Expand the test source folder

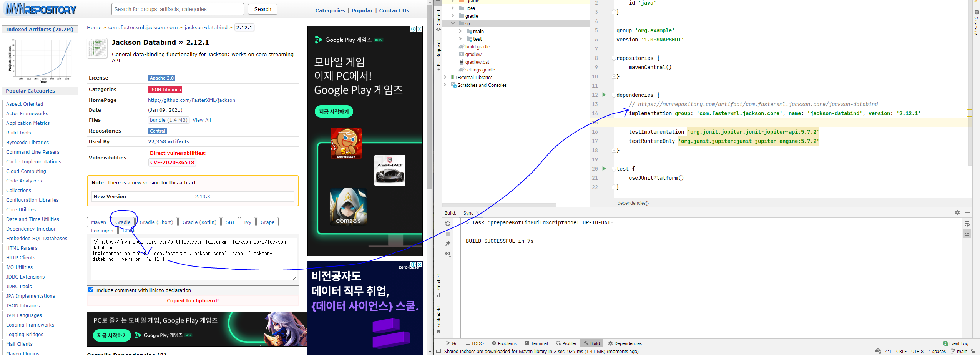(x=460, y=39)
